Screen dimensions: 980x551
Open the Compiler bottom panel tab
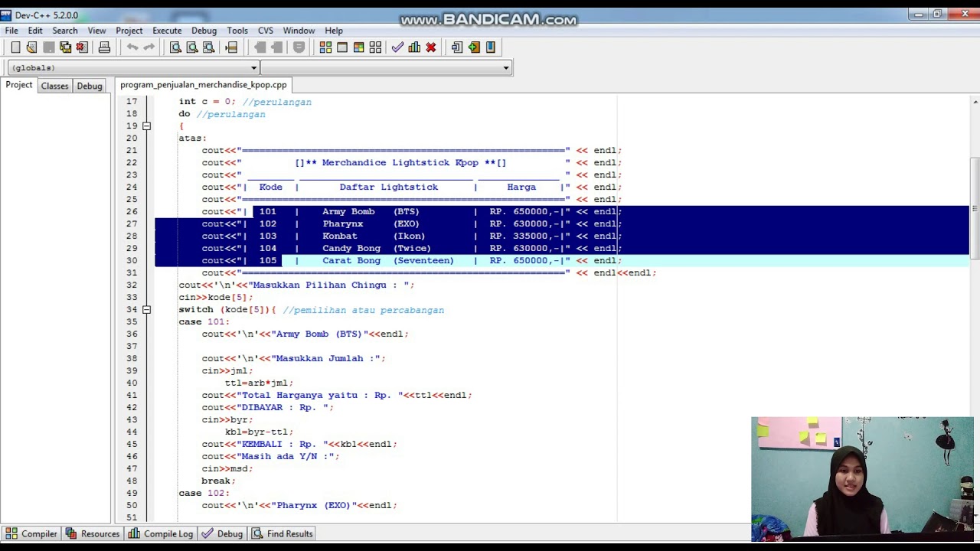point(31,533)
